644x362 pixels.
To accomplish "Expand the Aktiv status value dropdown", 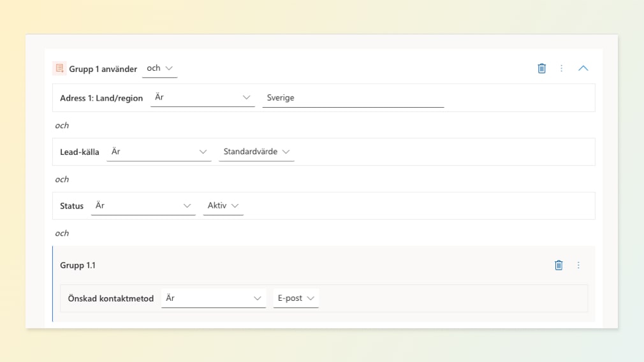I will [x=223, y=206].
